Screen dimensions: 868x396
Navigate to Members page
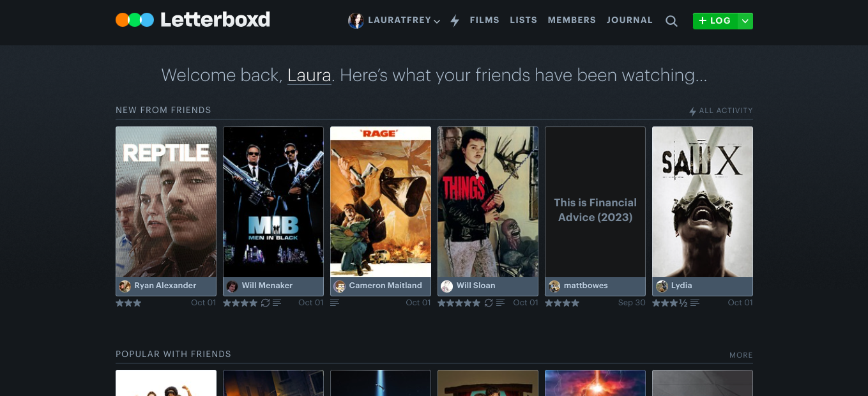572,20
